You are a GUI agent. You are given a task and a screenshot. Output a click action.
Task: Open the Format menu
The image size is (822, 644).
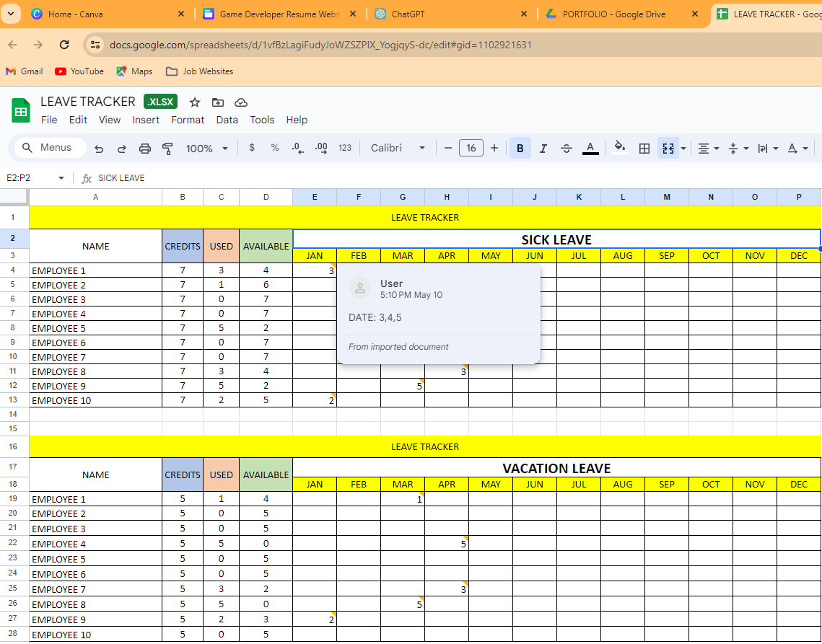click(188, 120)
